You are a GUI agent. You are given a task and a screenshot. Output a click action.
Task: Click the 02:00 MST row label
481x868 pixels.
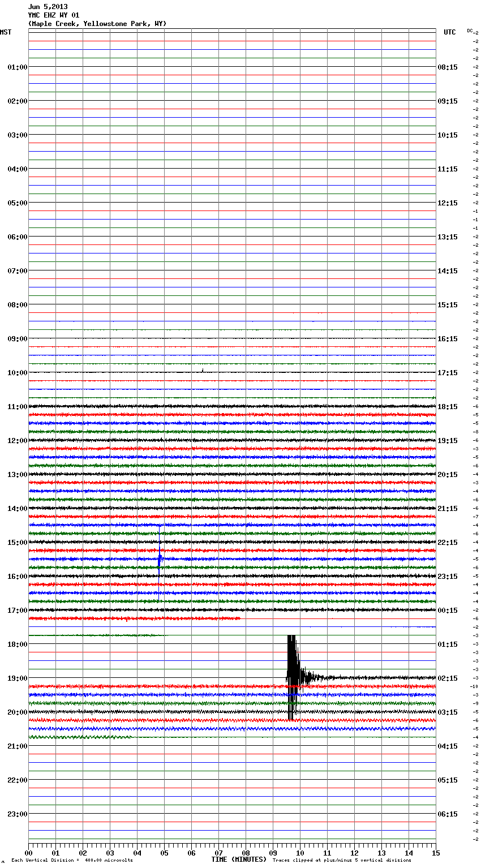point(17,101)
